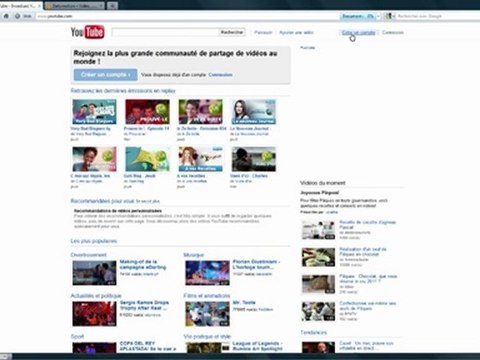Click Réalisation d'un oeuf de Pâques title
This screenshot has width=480, height=360.
point(363,252)
